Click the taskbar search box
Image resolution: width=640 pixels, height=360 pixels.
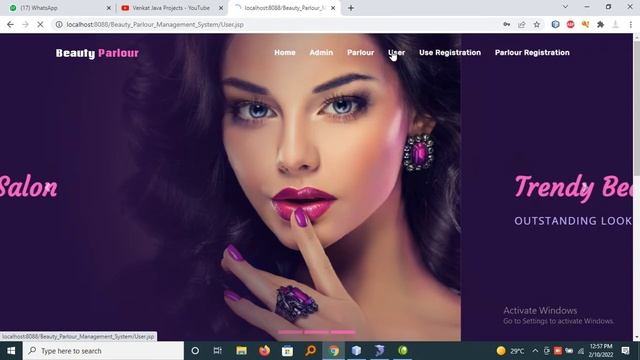click(103, 351)
